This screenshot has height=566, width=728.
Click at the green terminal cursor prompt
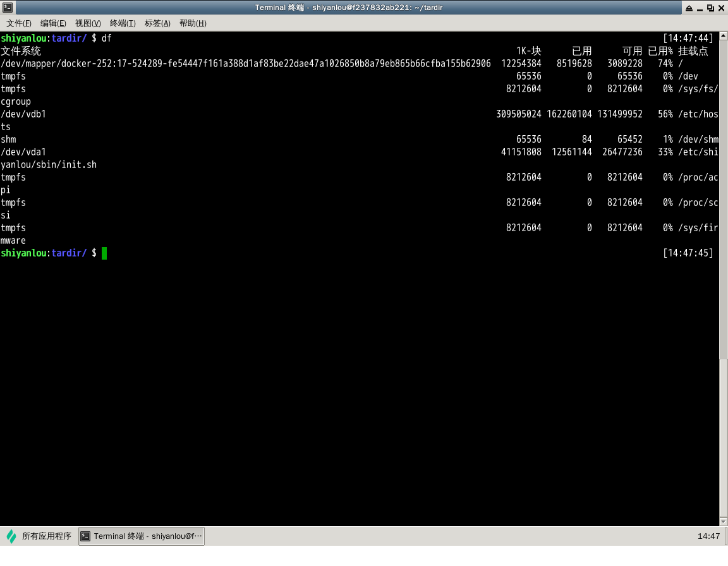click(104, 253)
